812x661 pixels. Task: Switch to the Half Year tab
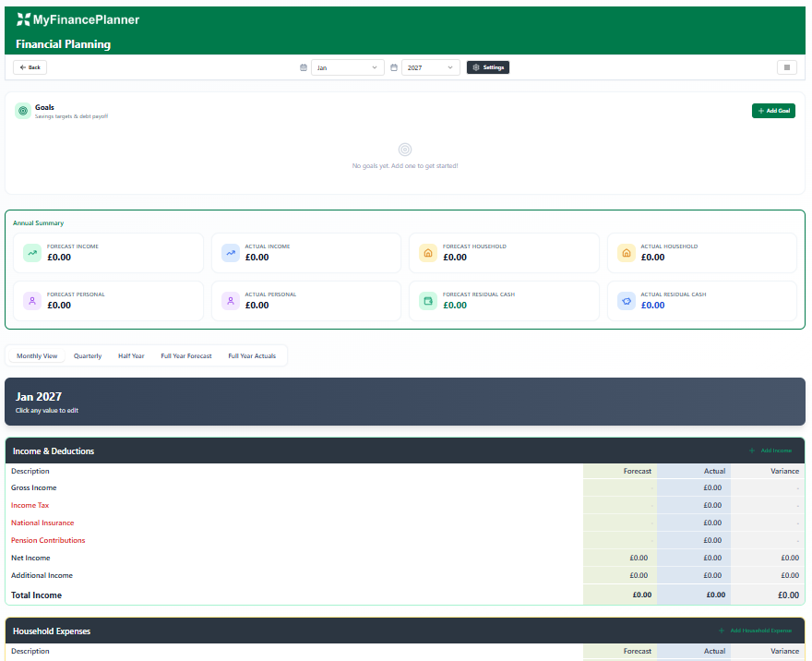131,355
